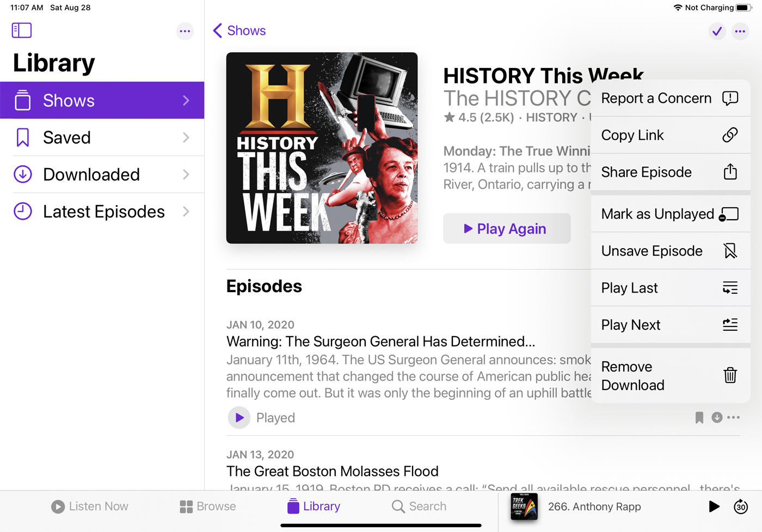
Task: Select Play Last menu item
Action: coord(671,288)
